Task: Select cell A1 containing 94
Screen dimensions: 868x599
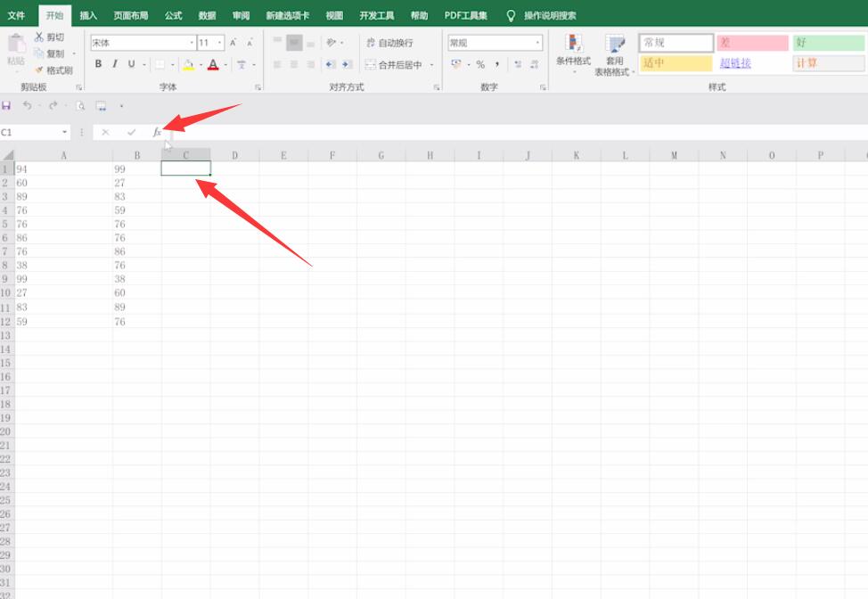Action: pos(63,168)
